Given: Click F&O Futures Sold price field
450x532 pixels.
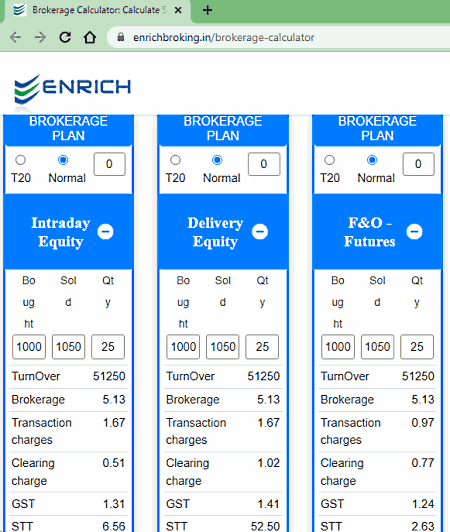Looking at the screenshot, I should (377, 347).
